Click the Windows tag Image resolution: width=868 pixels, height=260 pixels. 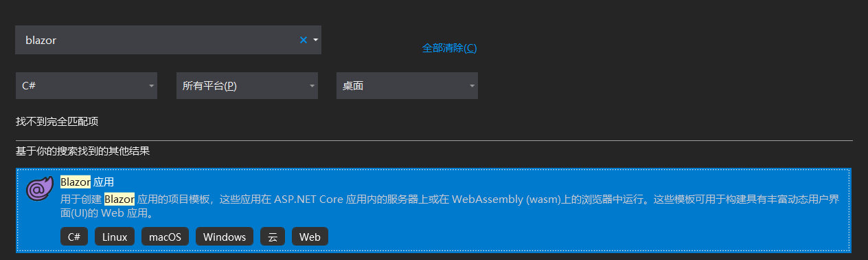click(225, 237)
